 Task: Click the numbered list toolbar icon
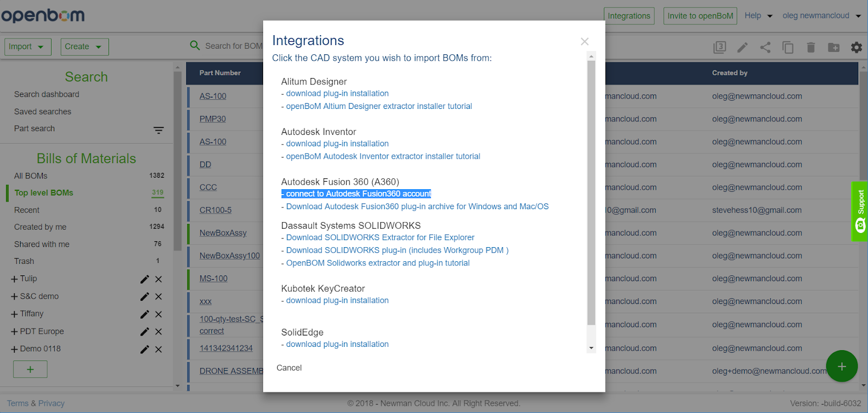[x=719, y=47]
